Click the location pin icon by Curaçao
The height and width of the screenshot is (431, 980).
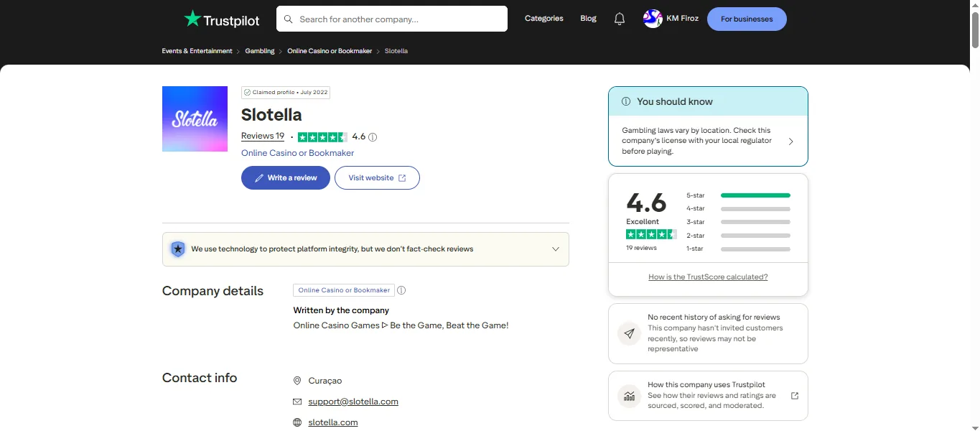[x=297, y=381]
